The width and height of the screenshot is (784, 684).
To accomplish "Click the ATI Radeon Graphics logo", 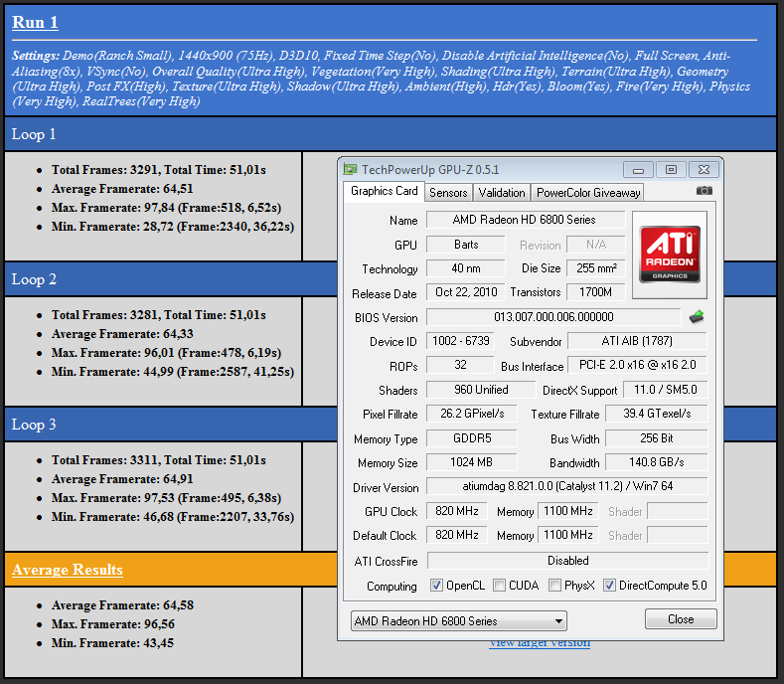I will 670,255.
